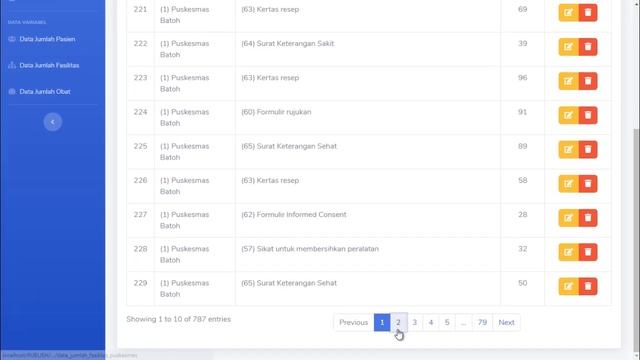Edit row 222 Surat Keterangan Sakit
Screen dimensions: 640x360
(x=568, y=47)
